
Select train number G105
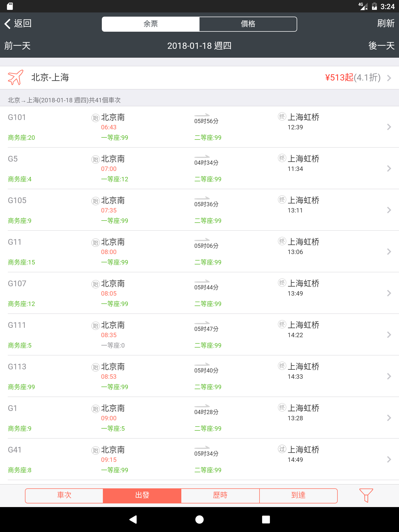point(17,201)
